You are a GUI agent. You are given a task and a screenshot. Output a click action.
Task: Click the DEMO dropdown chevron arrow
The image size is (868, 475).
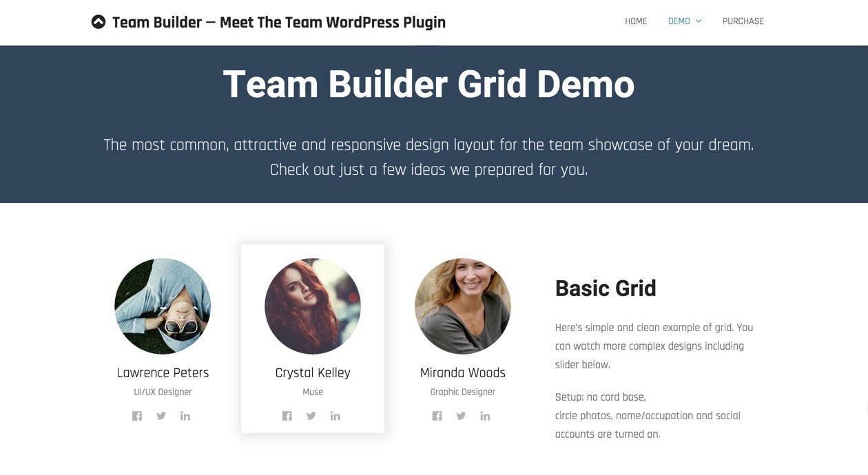click(x=699, y=21)
